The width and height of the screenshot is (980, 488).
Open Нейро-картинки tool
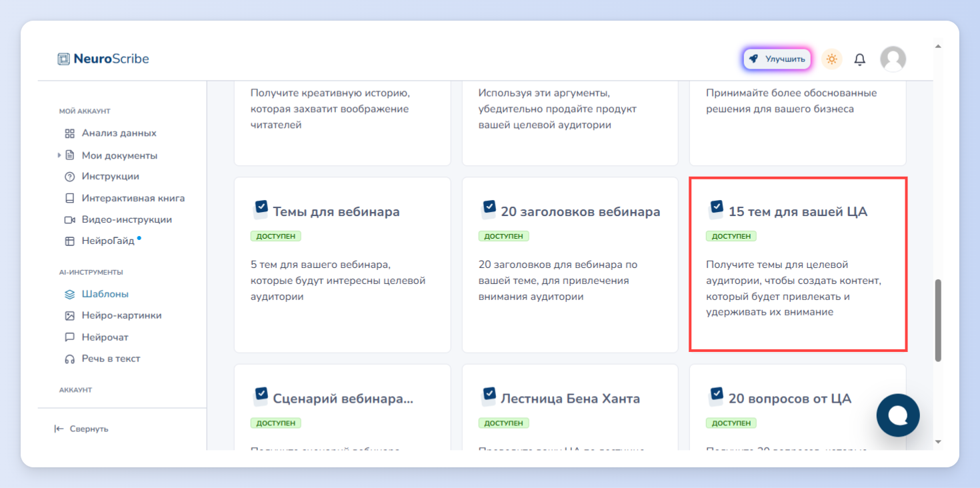tap(121, 316)
